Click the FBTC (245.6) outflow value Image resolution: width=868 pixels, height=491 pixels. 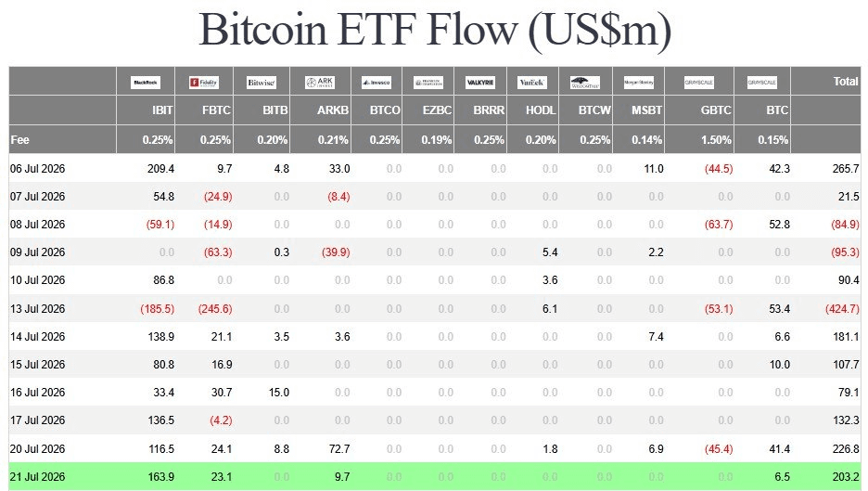click(215, 309)
